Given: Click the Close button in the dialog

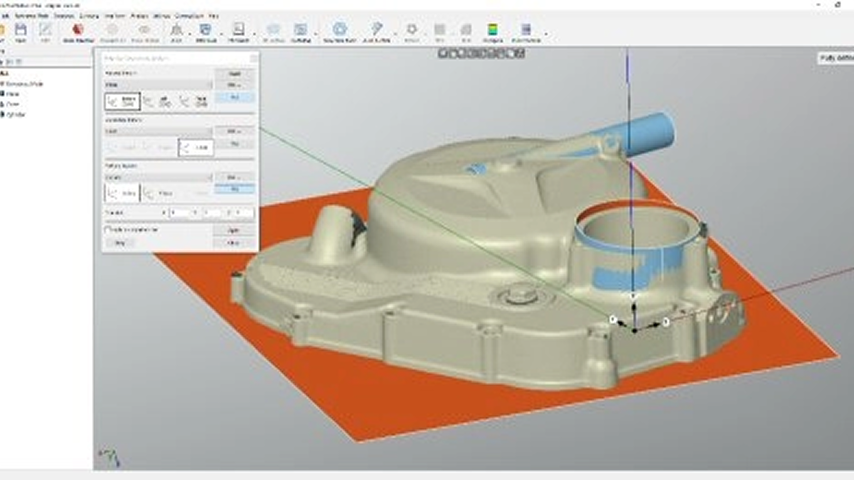Looking at the screenshot, I should click(234, 242).
